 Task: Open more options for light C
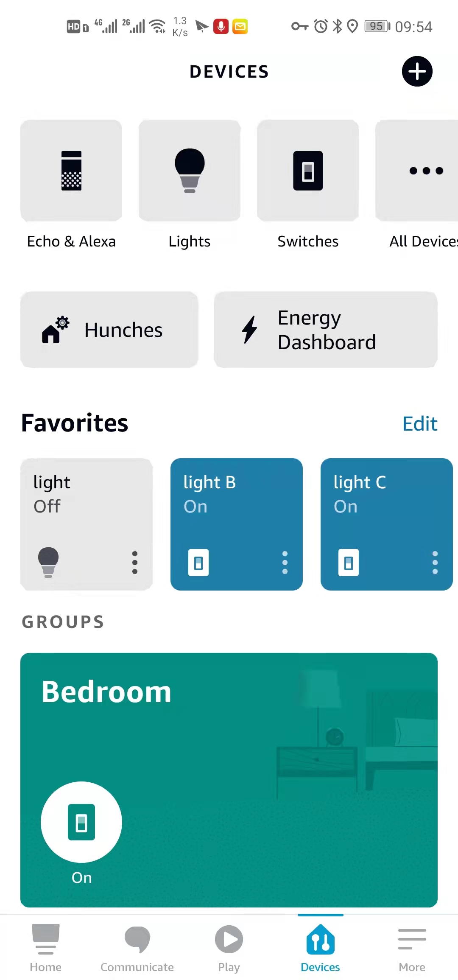coord(435,563)
